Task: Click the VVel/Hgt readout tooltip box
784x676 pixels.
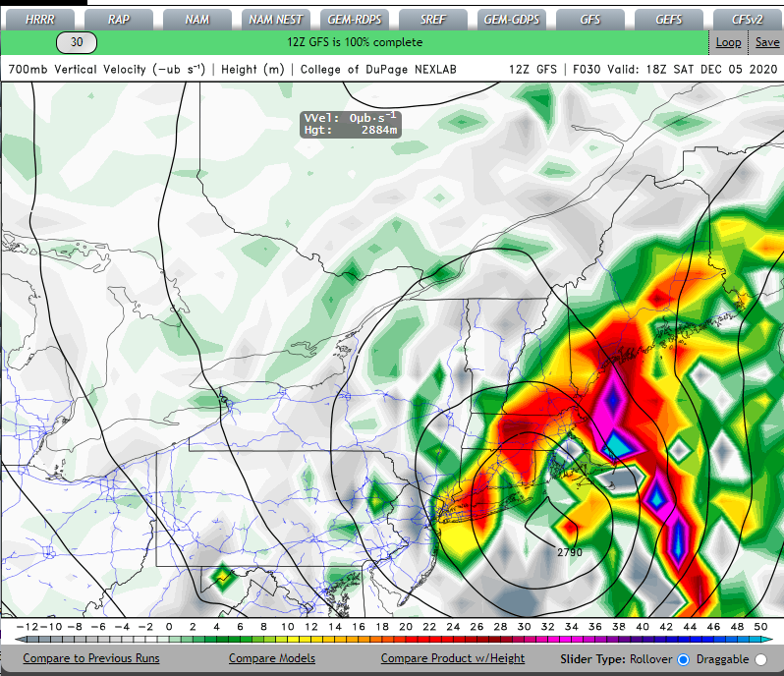Action: pyautogui.click(x=351, y=124)
